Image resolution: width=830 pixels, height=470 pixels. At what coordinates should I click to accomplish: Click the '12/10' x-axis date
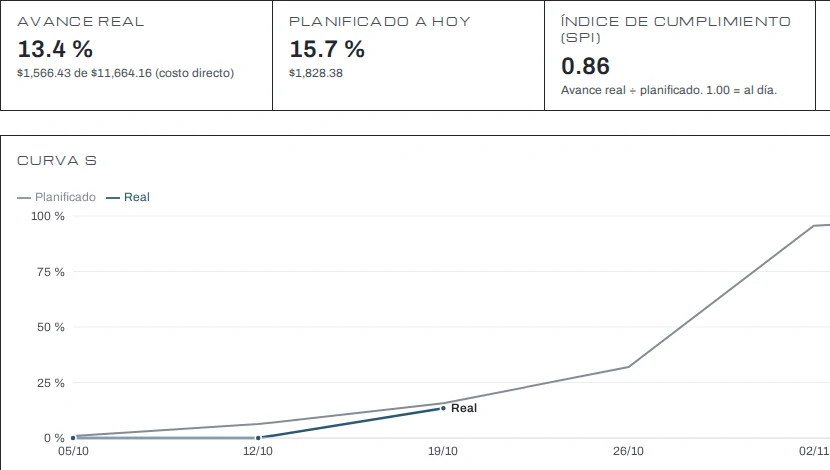[x=258, y=451]
